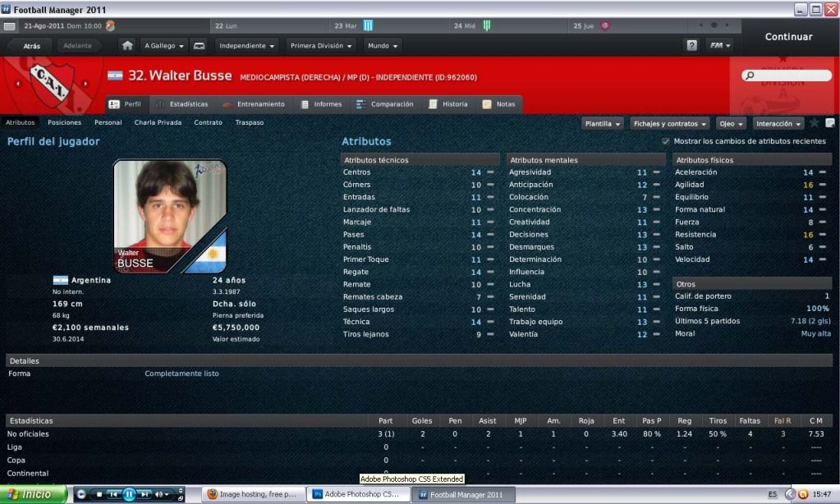Open the notes icon beside the star
840x504 pixels.
830,123
